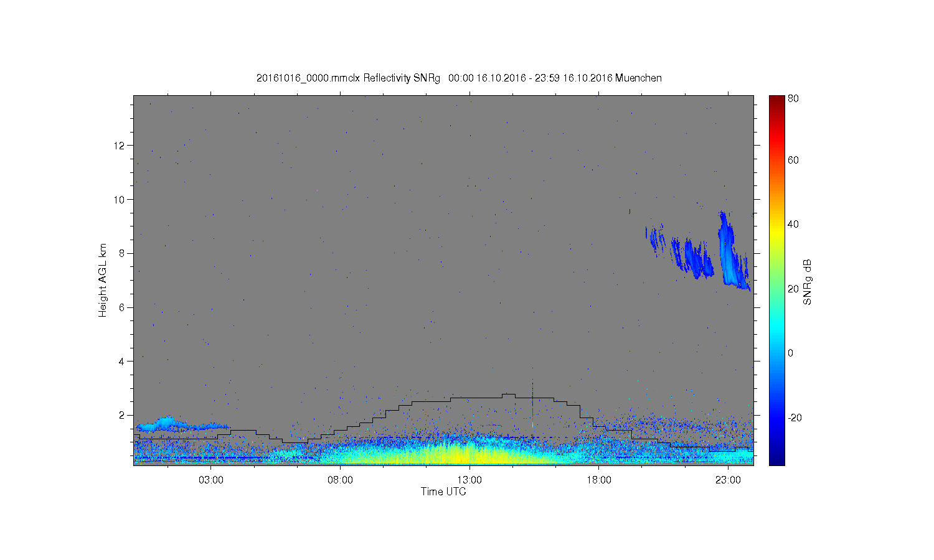The width and height of the screenshot is (934, 560).
Task: Click the 'Height AGL km' axis label
Action: pos(103,280)
